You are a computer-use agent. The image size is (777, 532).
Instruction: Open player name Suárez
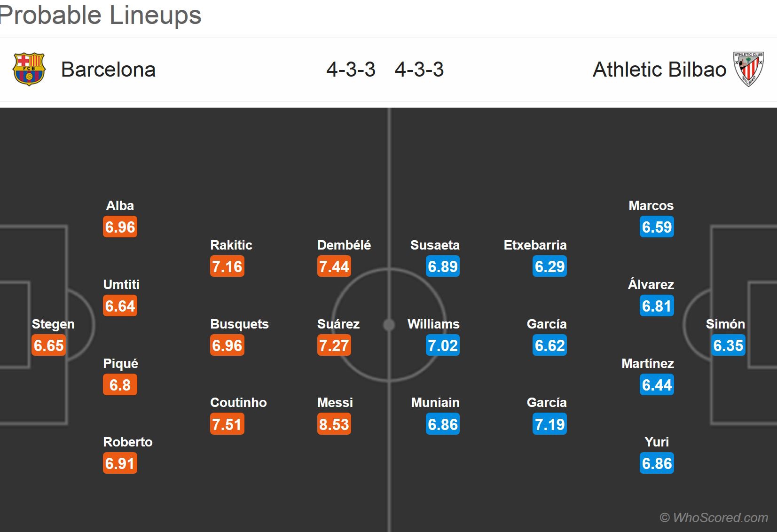coord(338,324)
